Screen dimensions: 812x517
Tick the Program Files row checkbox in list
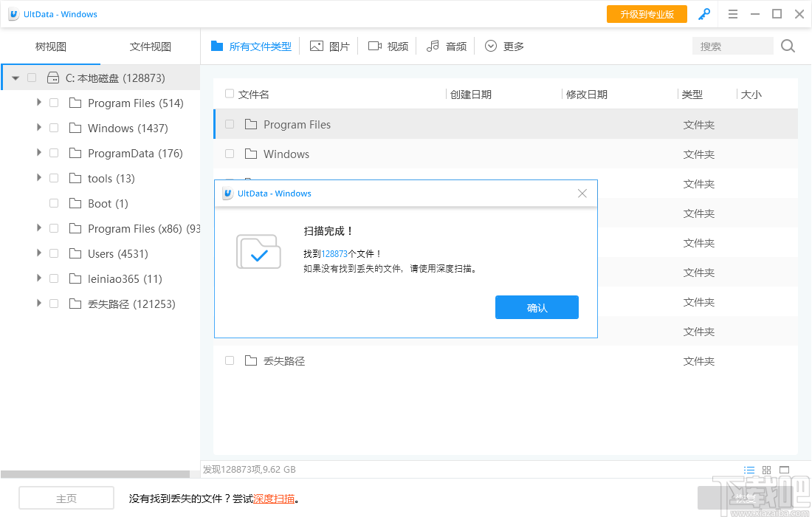(x=230, y=124)
